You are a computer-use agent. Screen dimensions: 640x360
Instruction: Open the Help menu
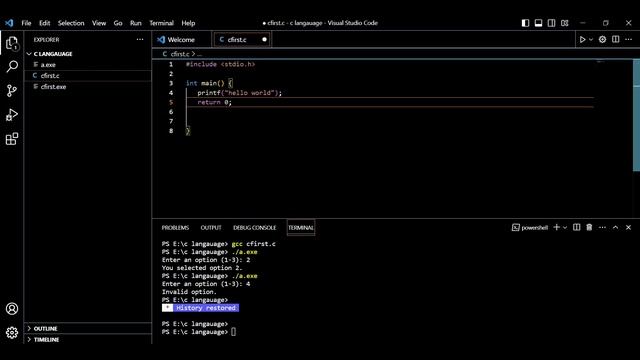188,23
